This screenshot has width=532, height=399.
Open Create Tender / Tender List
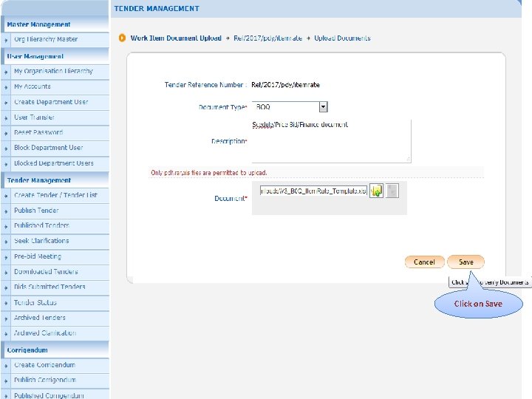click(55, 195)
